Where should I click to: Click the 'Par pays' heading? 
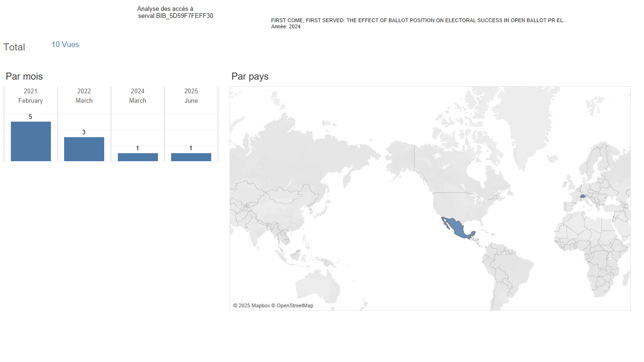pyautogui.click(x=250, y=76)
